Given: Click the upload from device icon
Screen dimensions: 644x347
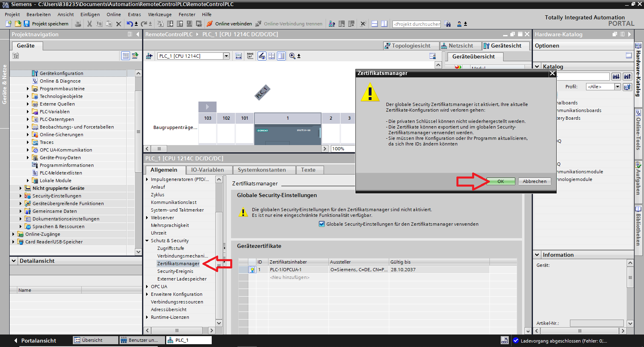Looking at the screenshot, I should click(180, 24).
